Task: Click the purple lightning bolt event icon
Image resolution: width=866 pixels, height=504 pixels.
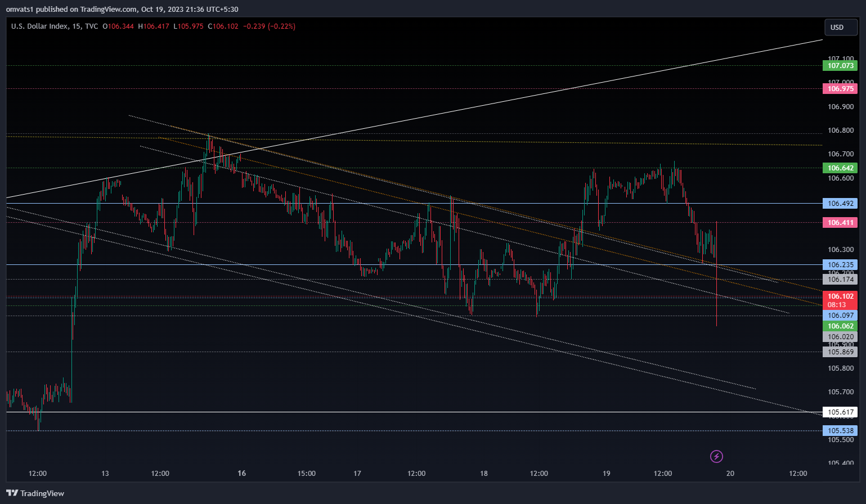Action: point(716,456)
